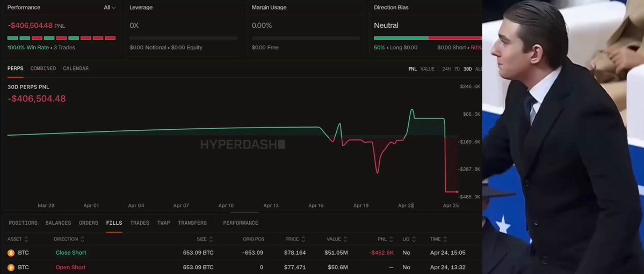Open the Performance 'All' period dropdown

pyautogui.click(x=110, y=8)
